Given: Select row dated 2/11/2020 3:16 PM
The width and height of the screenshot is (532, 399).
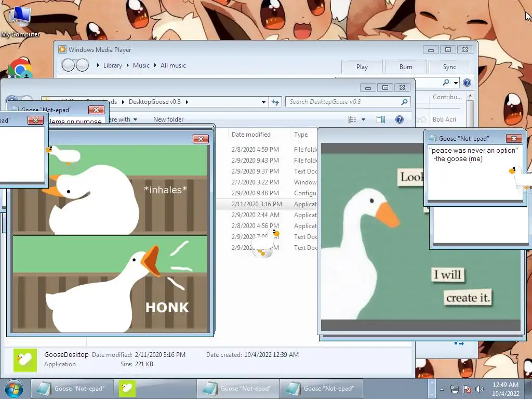Looking at the screenshot, I should click(x=267, y=204).
